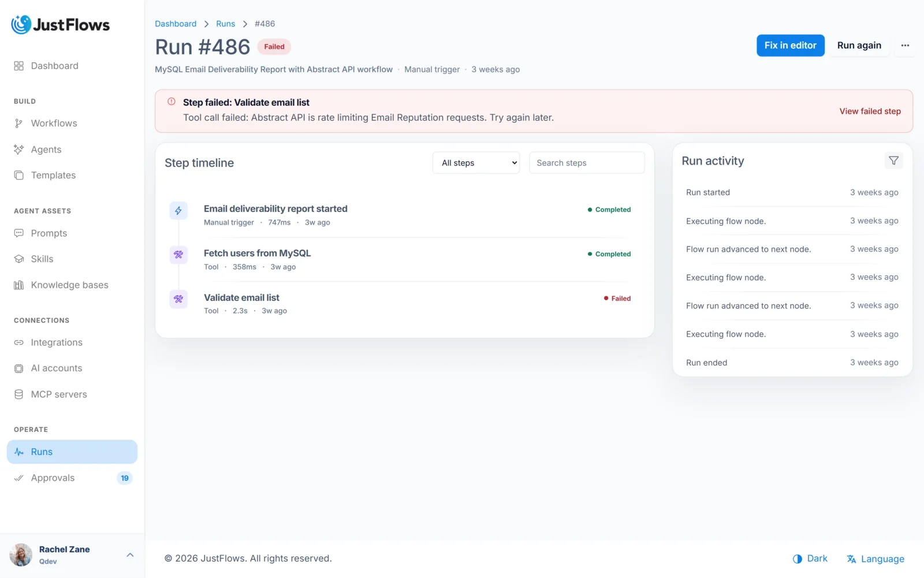Click the JustFlows logo icon
The image size is (924, 578).
pos(21,24)
